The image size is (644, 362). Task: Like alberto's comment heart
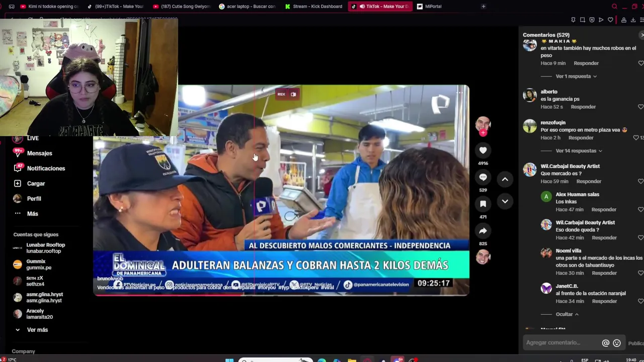click(x=640, y=107)
